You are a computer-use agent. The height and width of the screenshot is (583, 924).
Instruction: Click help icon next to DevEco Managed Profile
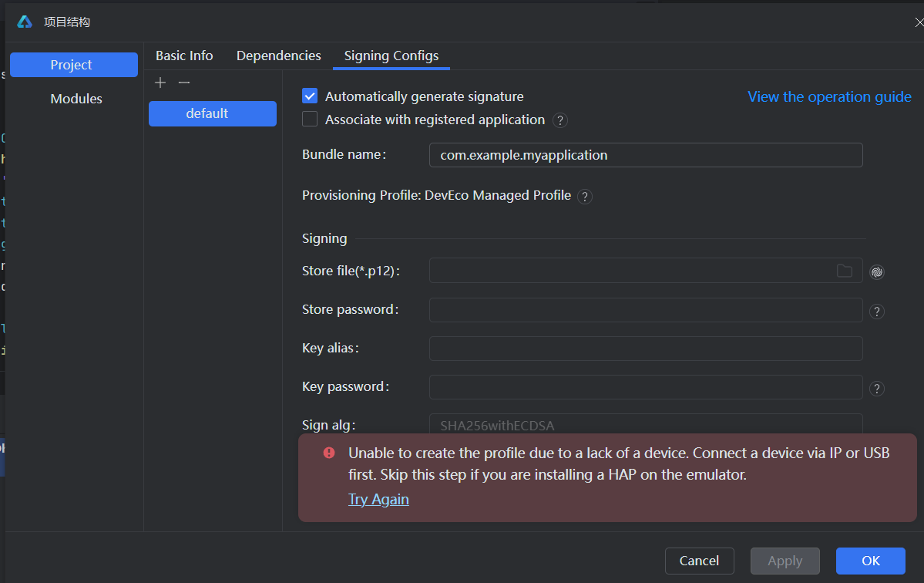tap(585, 197)
